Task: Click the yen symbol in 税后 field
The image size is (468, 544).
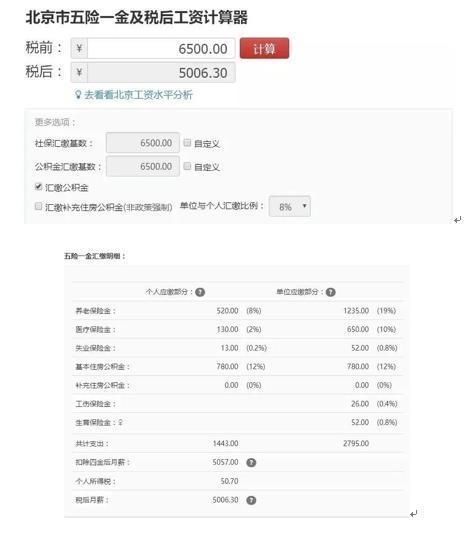Action: (x=79, y=73)
